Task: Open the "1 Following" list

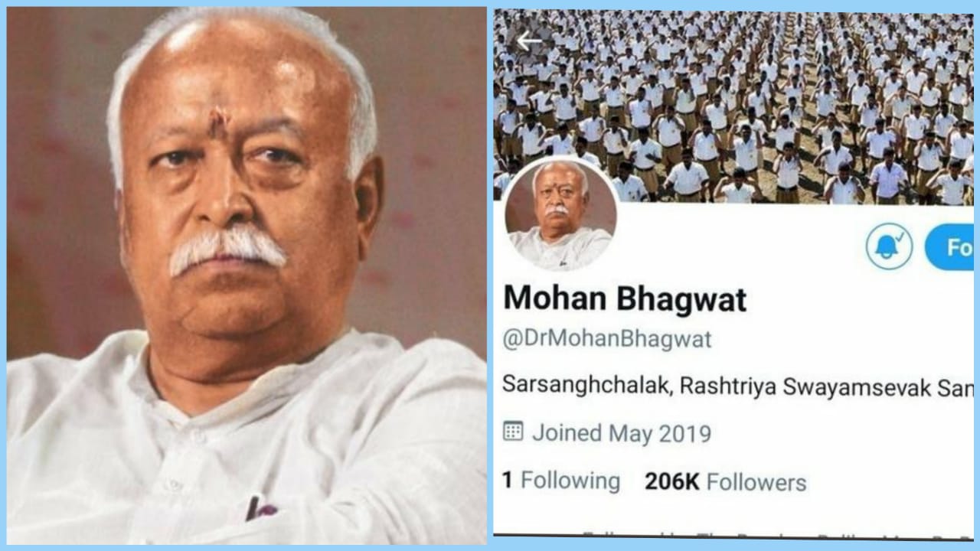Action: pyautogui.click(x=561, y=481)
